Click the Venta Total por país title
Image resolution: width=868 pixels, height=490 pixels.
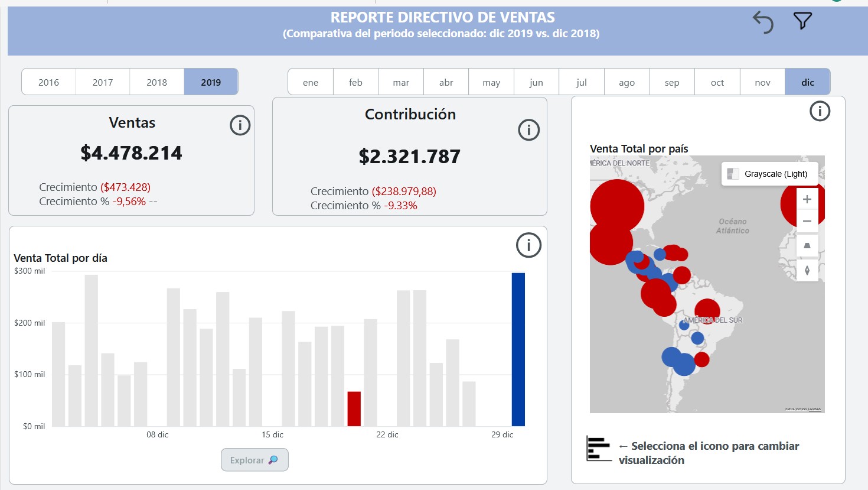(x=639, y=149)
